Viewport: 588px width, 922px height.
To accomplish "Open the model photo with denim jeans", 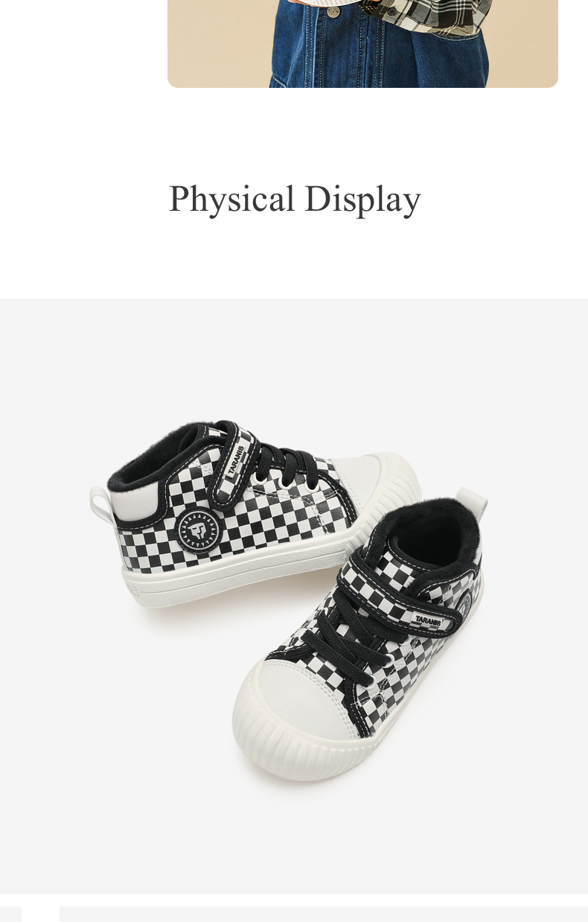I will (362, 44).
